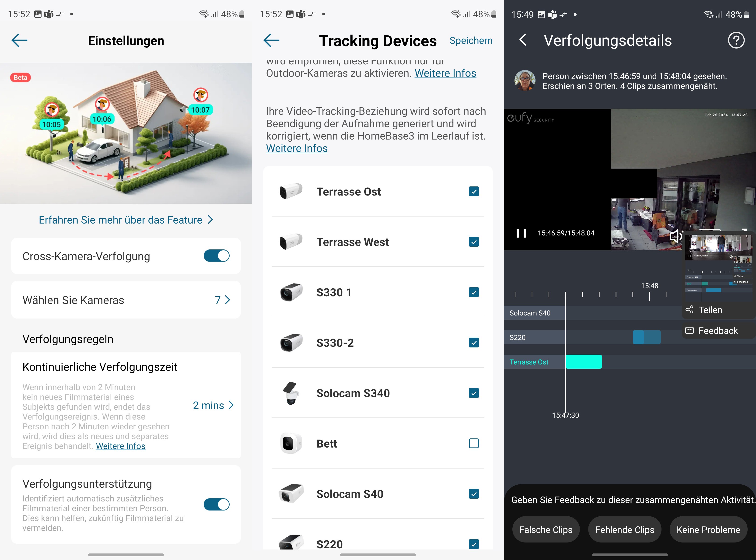Expand Wählen Sie Kameras showing 7
756x560 pixels.
pyautogui.click(x=126, y=300)
